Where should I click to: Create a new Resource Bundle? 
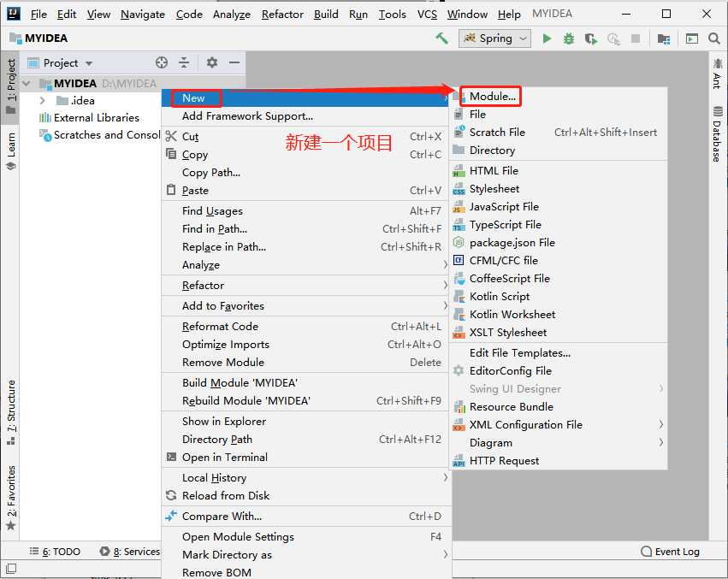tap(559, 407)
